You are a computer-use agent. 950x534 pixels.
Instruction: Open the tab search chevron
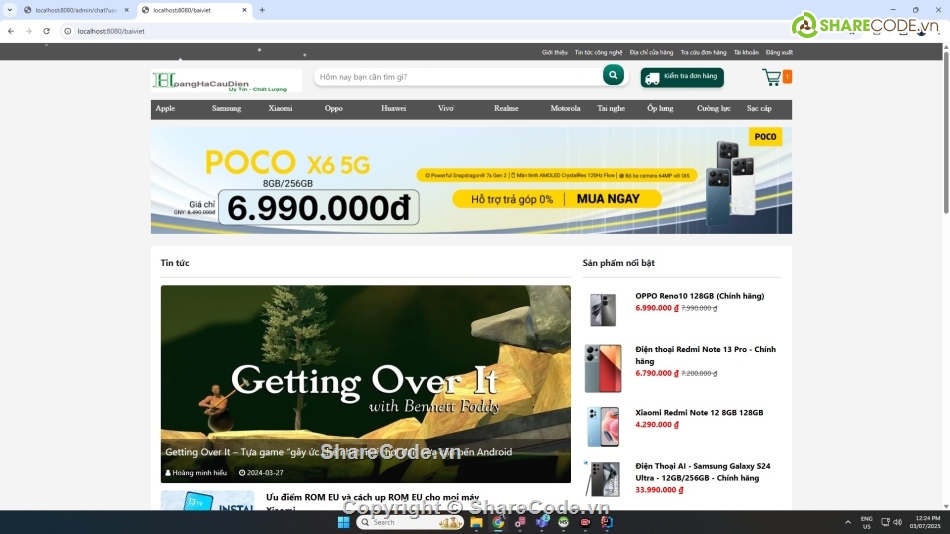coord(10,10)
